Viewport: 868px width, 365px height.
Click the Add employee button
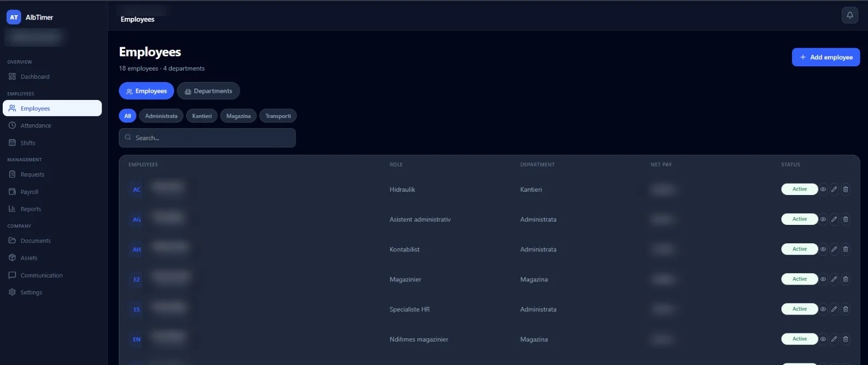[x=826, y=57]
